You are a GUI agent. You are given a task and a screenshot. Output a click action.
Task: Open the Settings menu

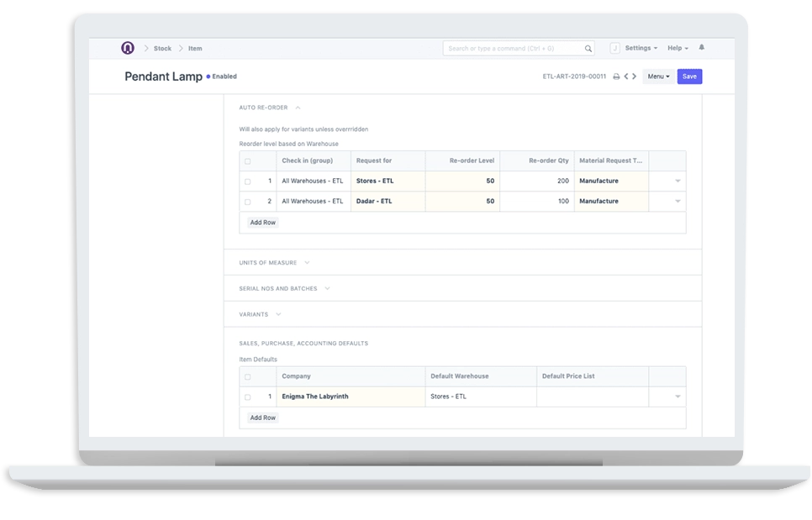coord(641,48)
